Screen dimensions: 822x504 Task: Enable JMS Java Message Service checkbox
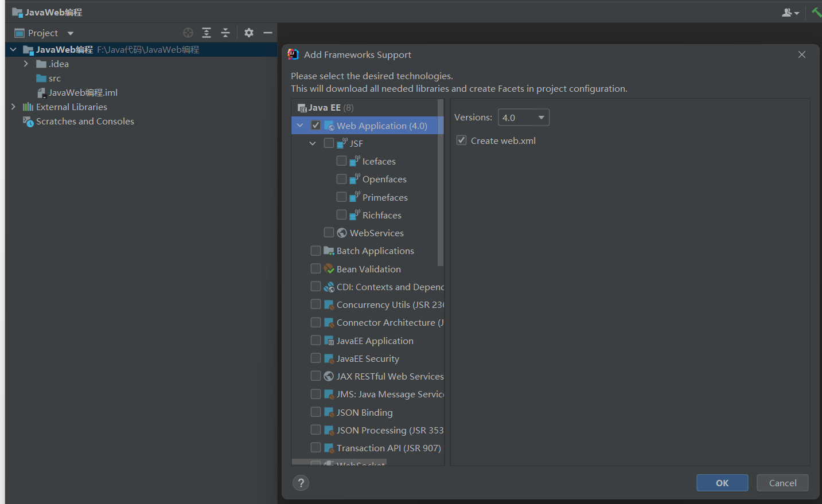pos(316,394)
